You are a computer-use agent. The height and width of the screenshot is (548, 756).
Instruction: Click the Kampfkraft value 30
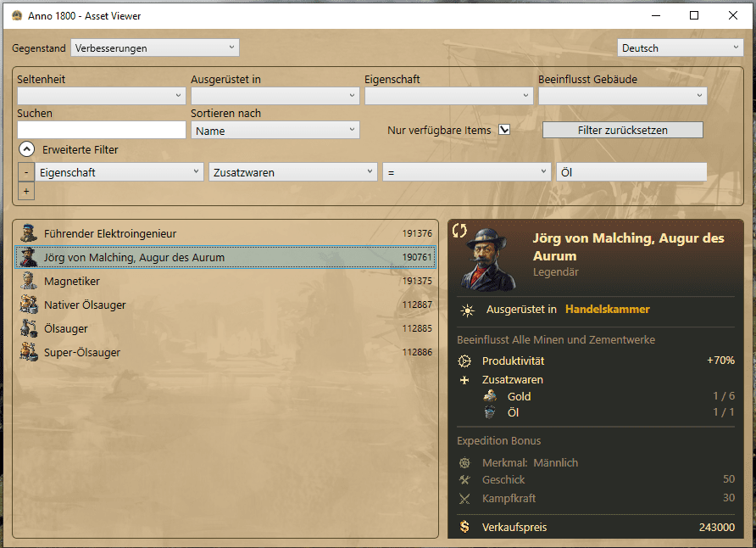(729, 498)
